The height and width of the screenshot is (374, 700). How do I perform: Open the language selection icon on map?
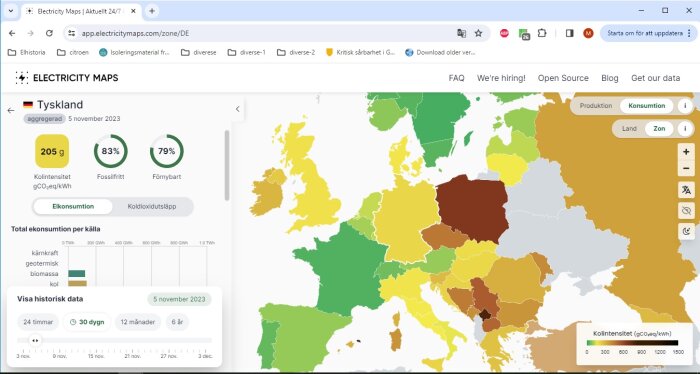pos(686,190)
